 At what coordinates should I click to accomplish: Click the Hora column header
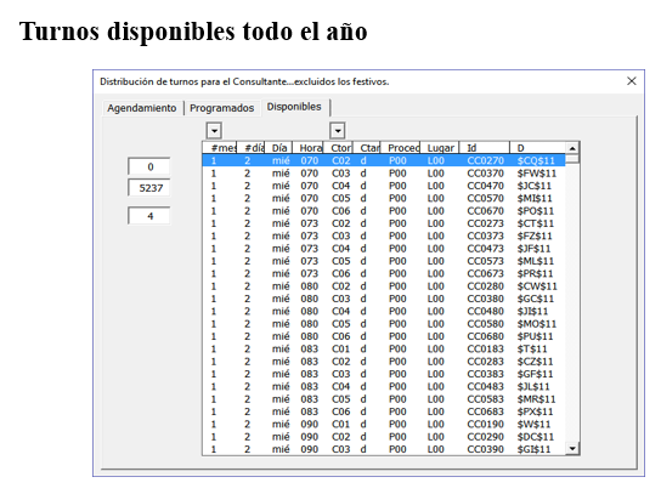(x=308, y=148)
